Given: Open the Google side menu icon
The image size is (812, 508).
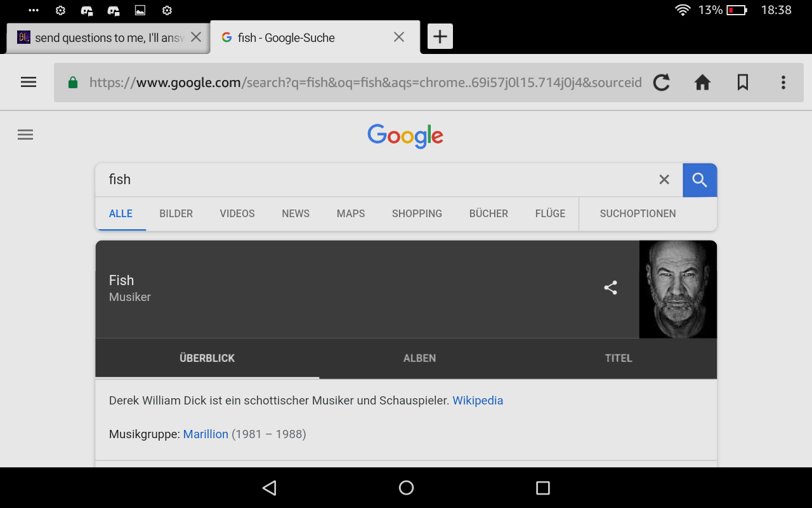Looking at the screenshot, I should [x=25, y=135].
